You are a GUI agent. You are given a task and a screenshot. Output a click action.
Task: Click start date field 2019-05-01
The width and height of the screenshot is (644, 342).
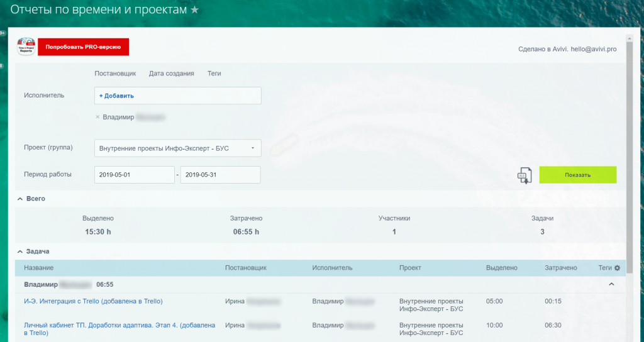coord(135,175)
